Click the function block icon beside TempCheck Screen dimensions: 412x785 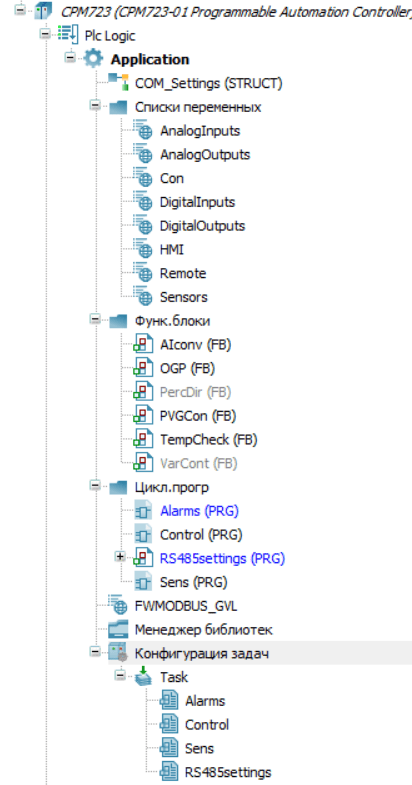click(143, 440)
